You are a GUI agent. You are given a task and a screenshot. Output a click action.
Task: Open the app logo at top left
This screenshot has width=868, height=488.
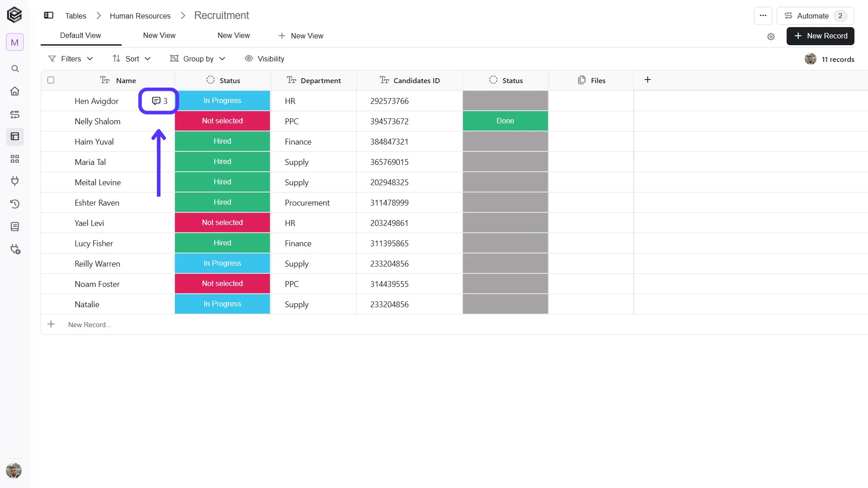[14, 15]
